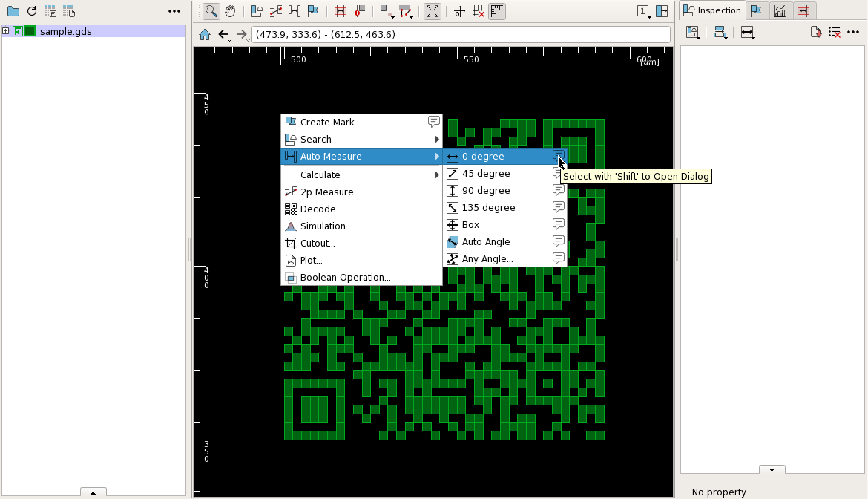Select the hand pan tool

[x=230, y=11]
